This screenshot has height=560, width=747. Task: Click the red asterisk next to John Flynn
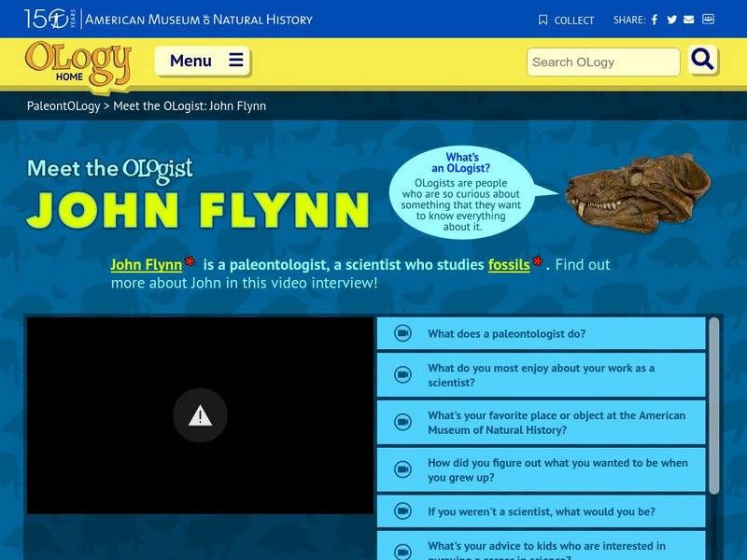point(190,261)
